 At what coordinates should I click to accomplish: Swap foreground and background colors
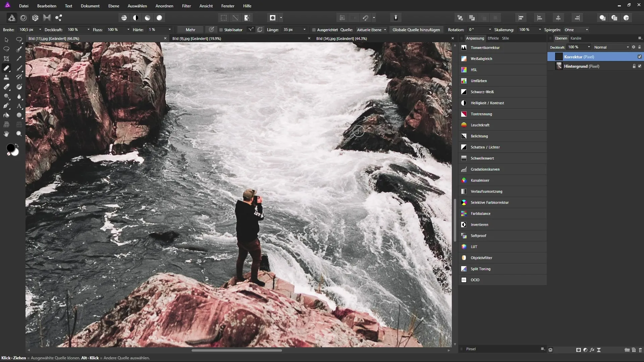coord(16,145)
